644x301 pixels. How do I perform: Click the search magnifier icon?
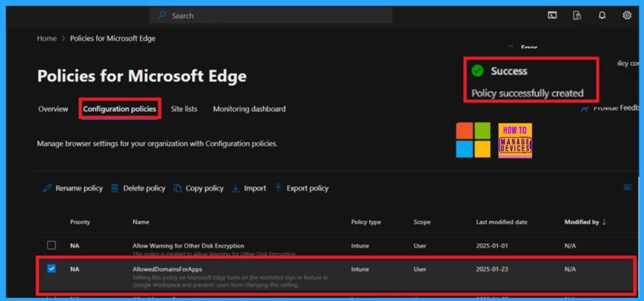coord(162,16)
